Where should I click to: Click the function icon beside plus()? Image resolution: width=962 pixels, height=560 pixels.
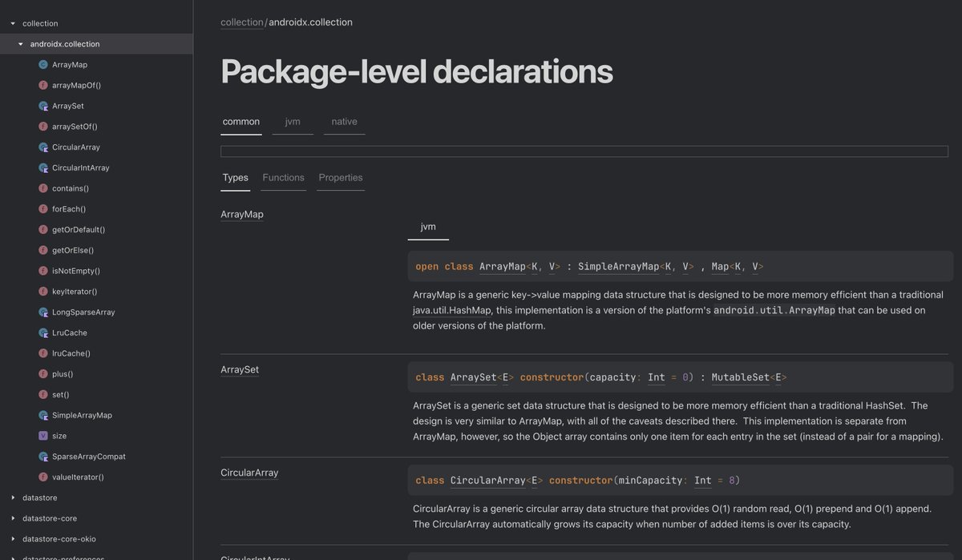coord(43,374)
